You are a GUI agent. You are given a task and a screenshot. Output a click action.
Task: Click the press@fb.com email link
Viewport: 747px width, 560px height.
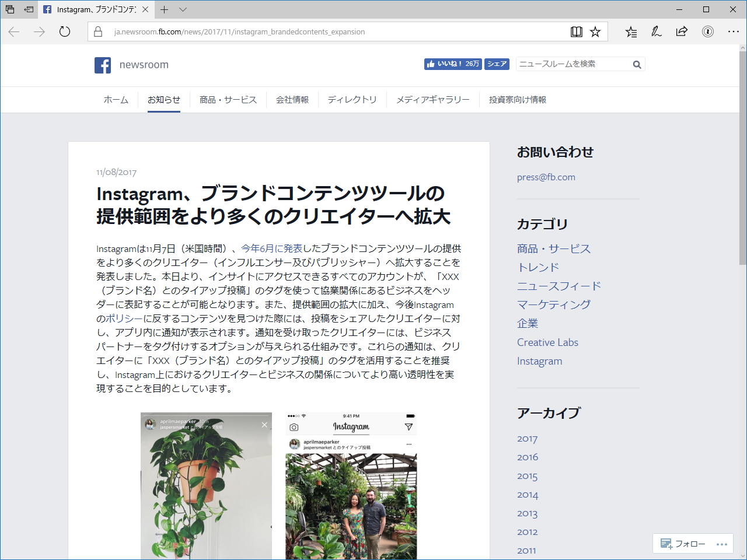click(x=546, y=177)
